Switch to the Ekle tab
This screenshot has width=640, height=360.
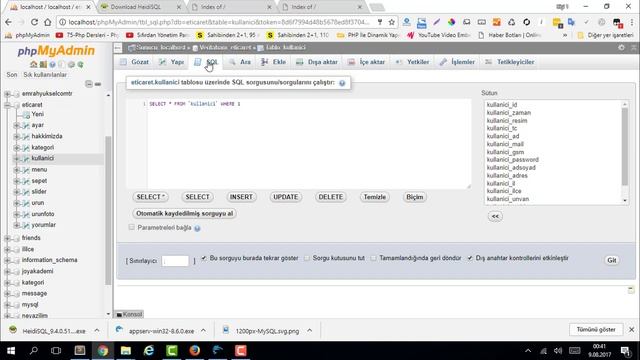pos(273,62)
